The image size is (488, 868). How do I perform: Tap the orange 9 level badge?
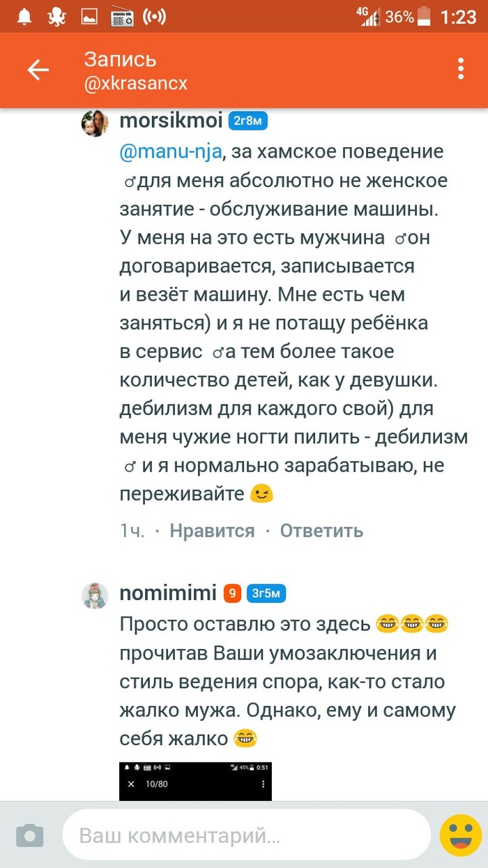(232, 594)
